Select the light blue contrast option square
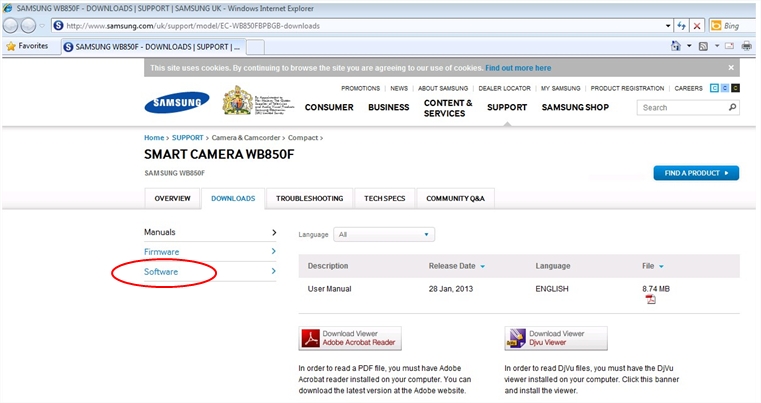The image size is (761, 403). [714, 88]
